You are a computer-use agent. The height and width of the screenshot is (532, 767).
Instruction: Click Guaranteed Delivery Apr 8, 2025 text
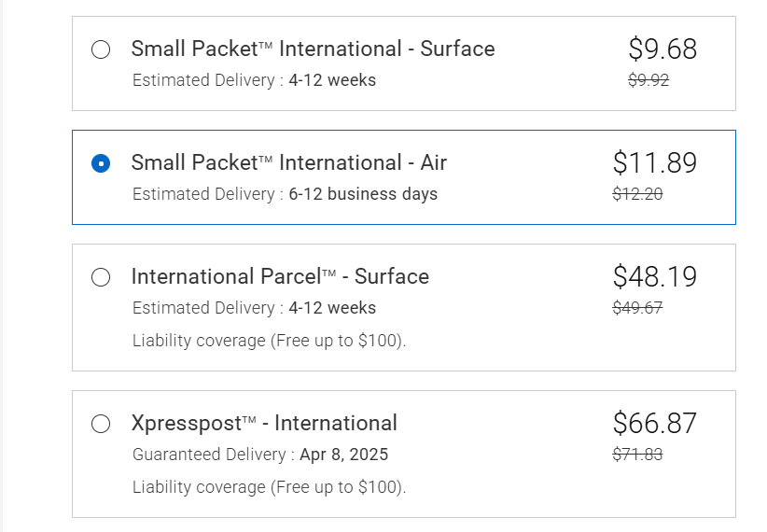point(260,455)
